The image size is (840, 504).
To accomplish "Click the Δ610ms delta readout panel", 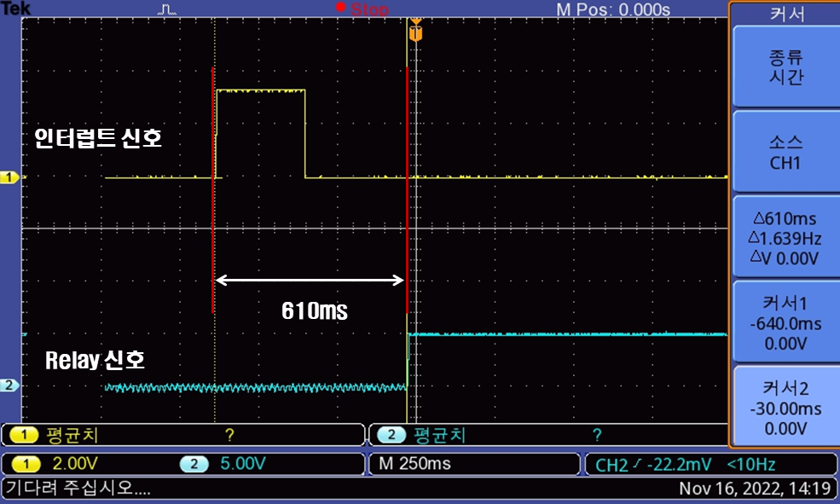I will (785, 238).
